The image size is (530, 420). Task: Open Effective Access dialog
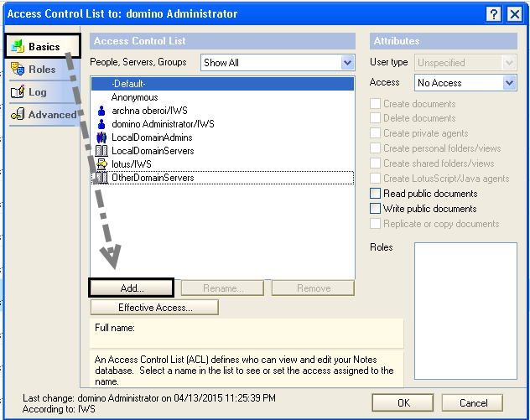coord(154,308)
